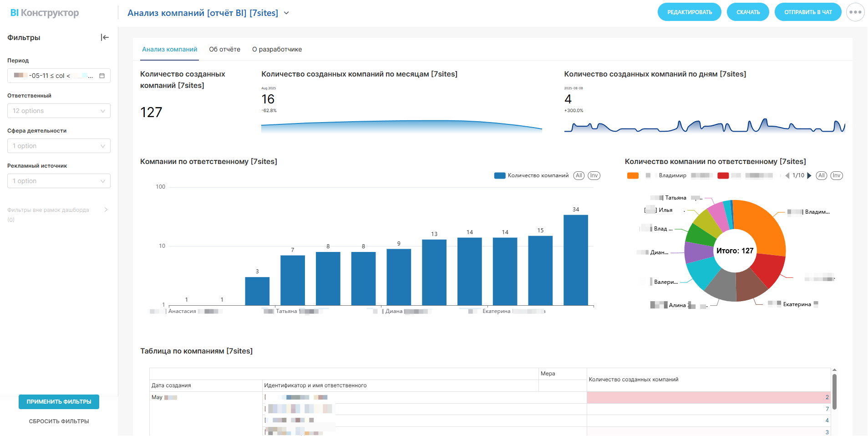Screen dimensions: 868x436
Task: Open the Ответственный filter dropdown
Action: pos(59,111)
